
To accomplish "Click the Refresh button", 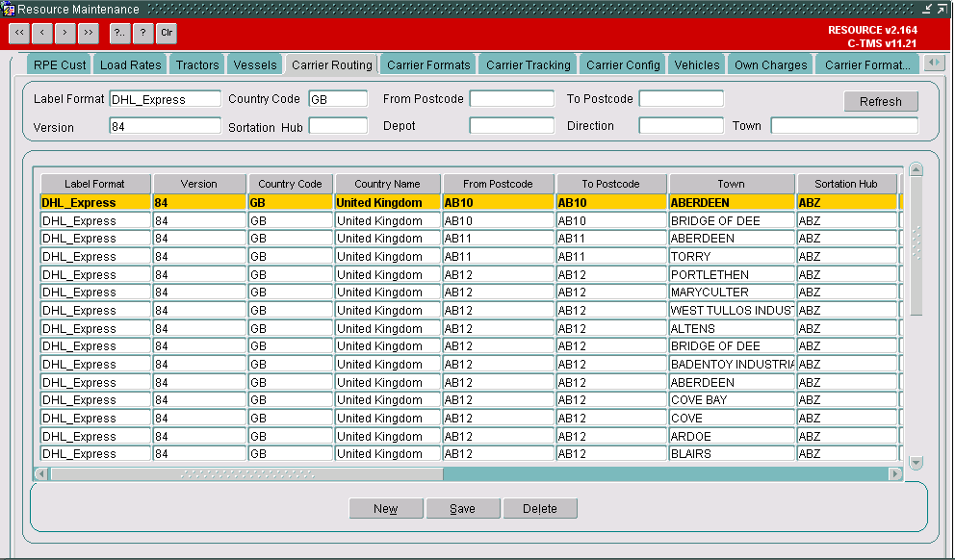I will click(881, 102).
